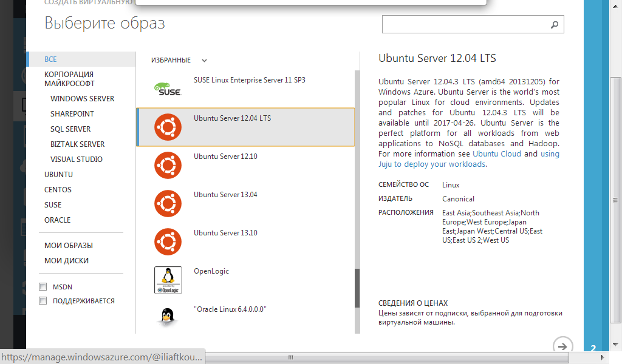Select SHAREPOINT category

[72, 113]
